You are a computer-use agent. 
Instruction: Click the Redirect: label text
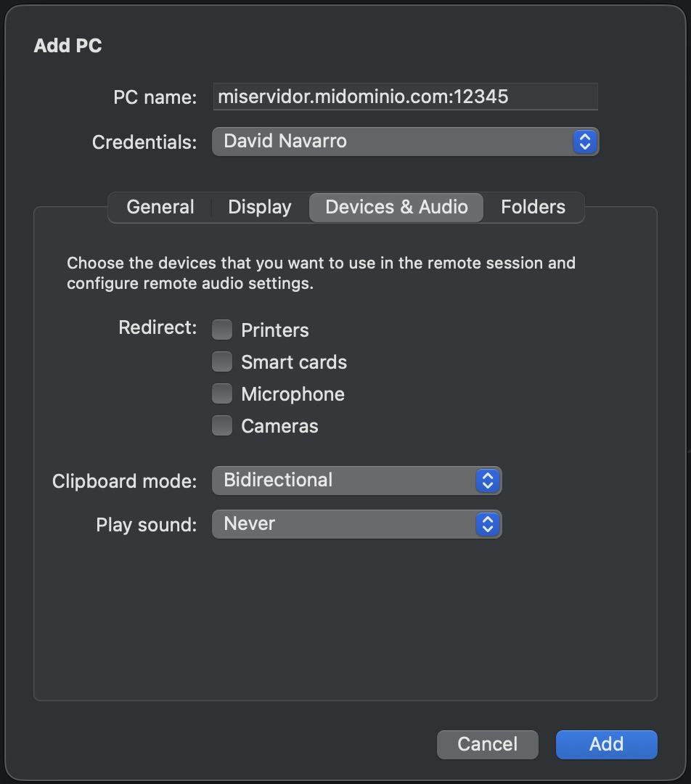(x=158, y=327)
